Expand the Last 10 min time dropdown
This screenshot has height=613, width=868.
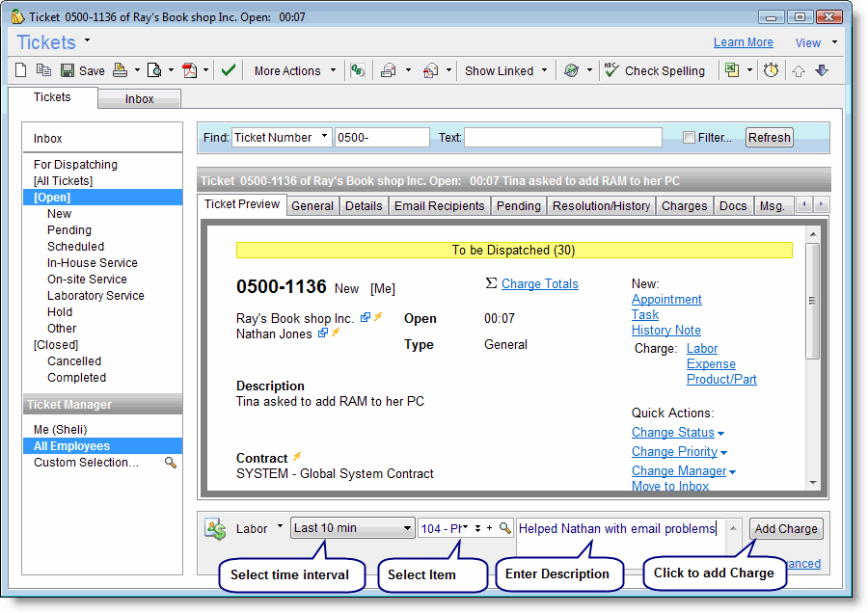[x=407, y=528]
